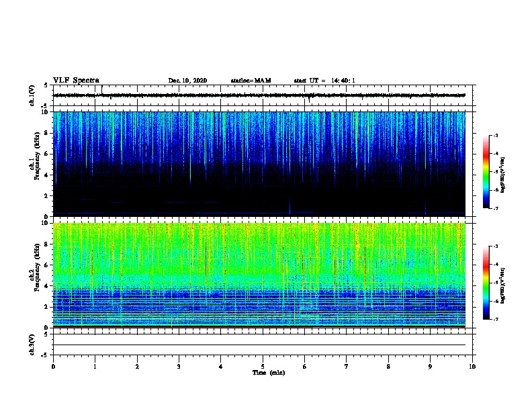Click the "ch.3(V)" axis label

[32, 345]
